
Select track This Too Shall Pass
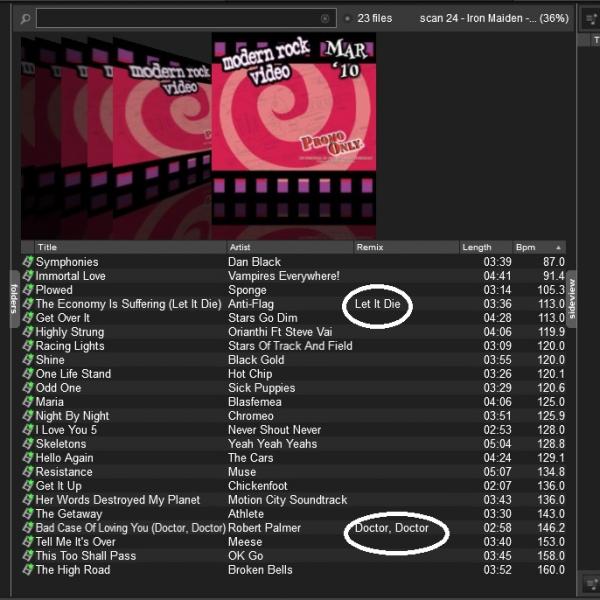[86, 556]
